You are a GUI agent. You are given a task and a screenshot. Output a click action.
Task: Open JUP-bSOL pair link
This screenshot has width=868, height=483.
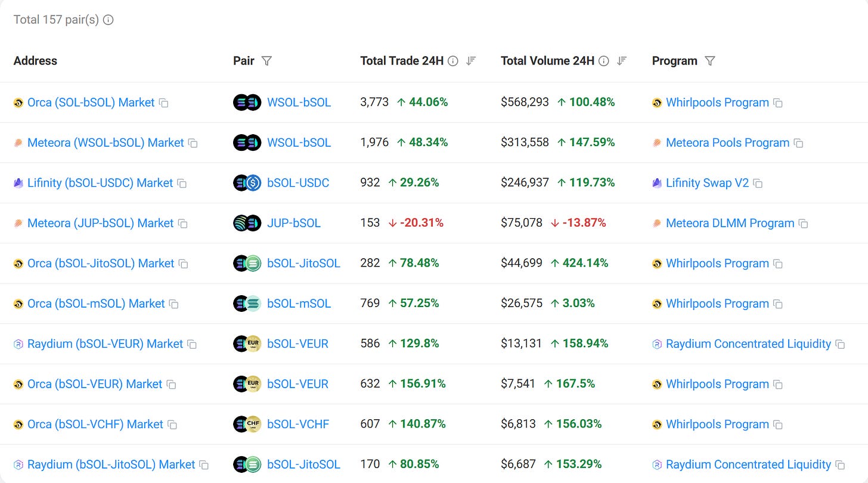294,223
